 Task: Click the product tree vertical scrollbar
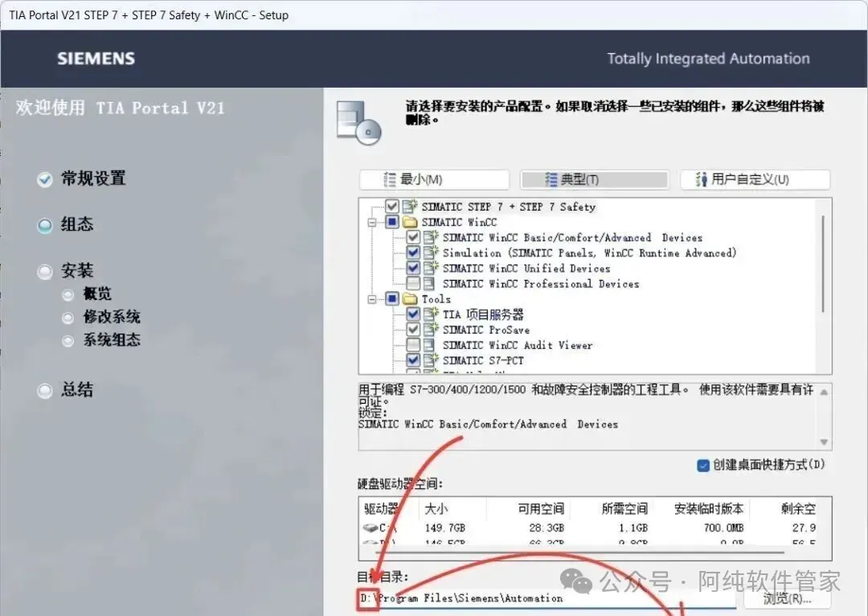824,264
